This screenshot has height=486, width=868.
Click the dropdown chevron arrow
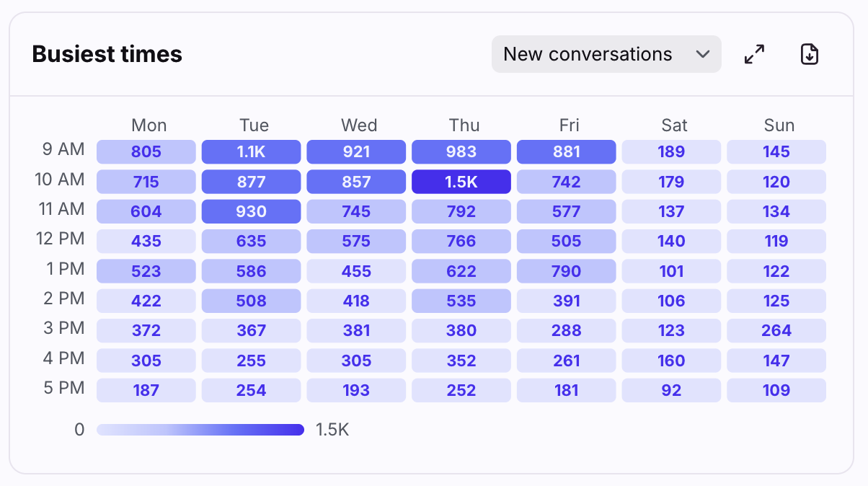pos(702,54)
